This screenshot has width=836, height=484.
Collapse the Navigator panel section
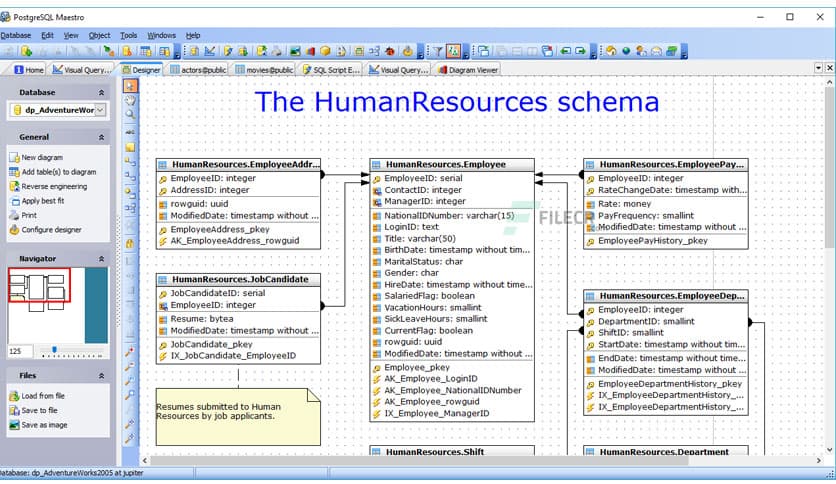101,259
